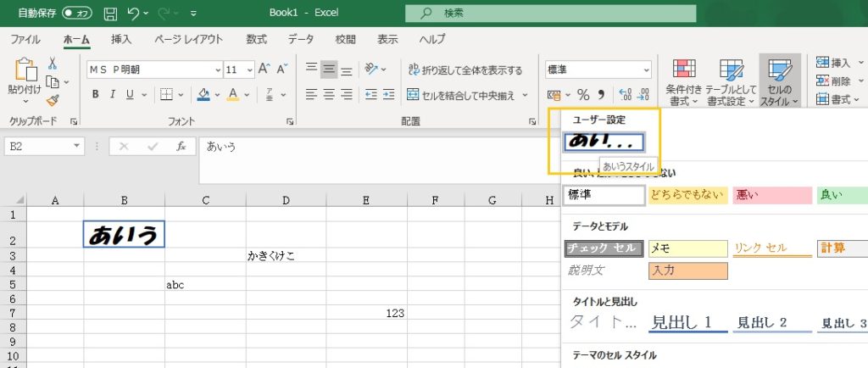Click merge and center (セルを結合して中央揃え)

coord(467,94)
